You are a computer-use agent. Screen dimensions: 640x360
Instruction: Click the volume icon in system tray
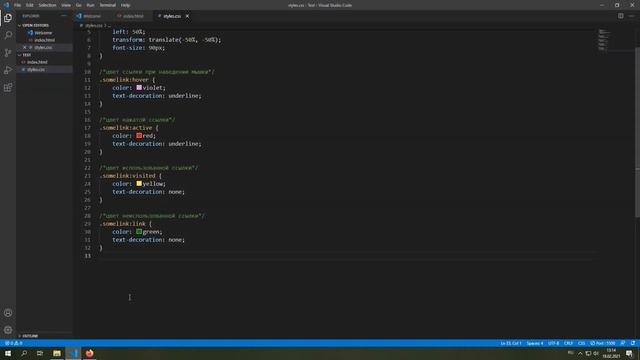[x=596, y=353]
